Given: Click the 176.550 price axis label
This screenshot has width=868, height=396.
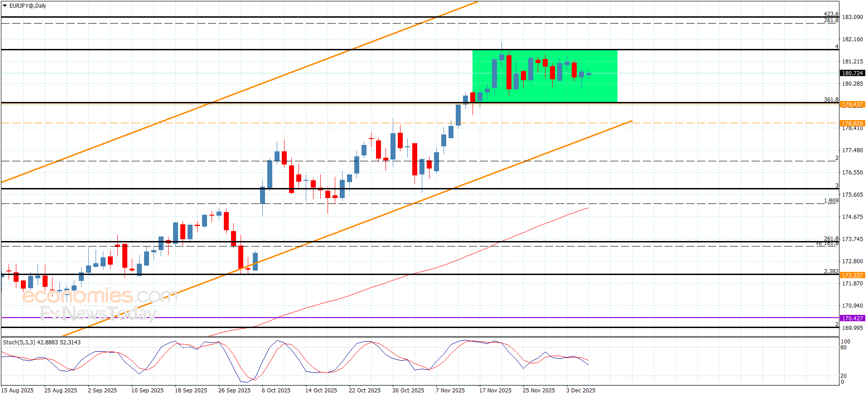Looking at the screenshot, I should (852, 173).
